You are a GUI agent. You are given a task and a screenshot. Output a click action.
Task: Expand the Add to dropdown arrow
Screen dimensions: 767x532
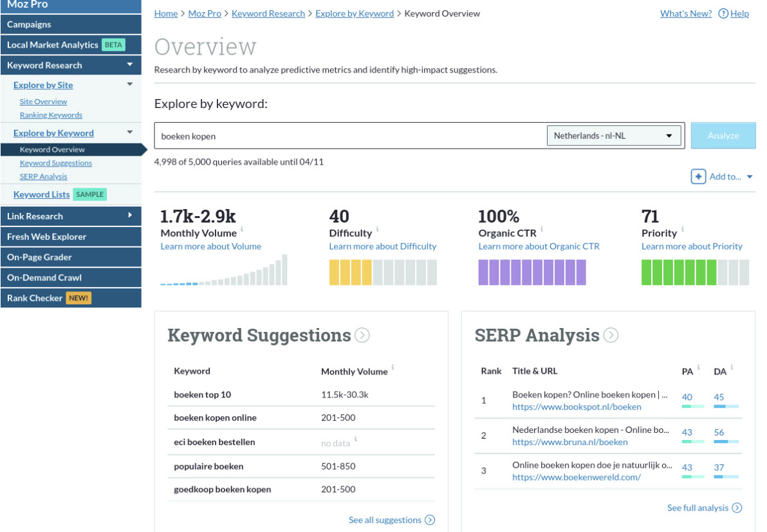point(750,177)
